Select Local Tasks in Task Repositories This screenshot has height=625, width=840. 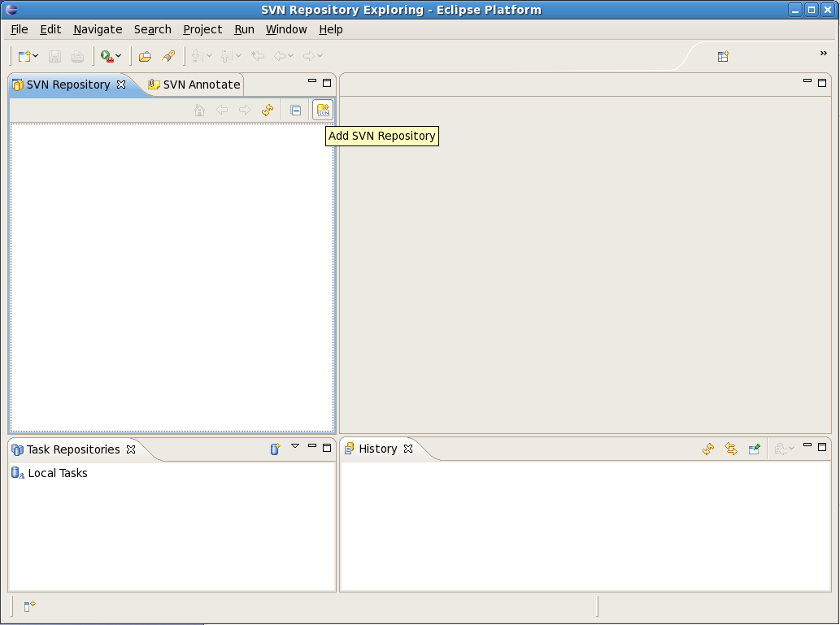coord(57,473)
